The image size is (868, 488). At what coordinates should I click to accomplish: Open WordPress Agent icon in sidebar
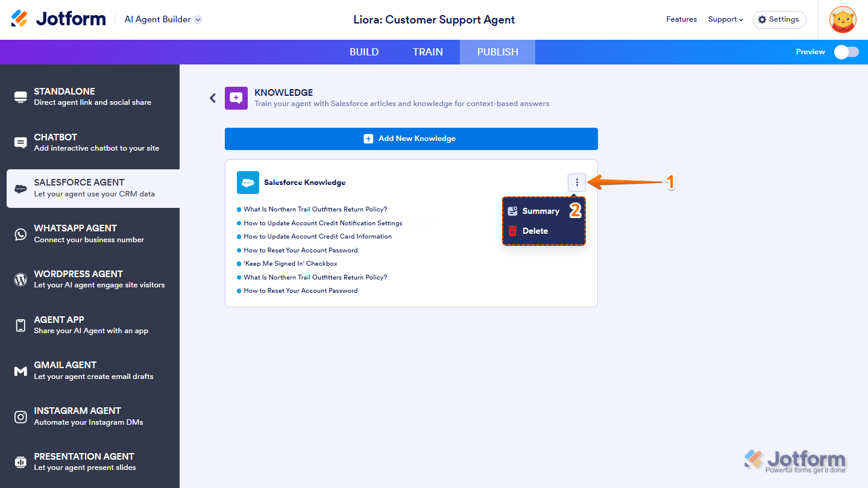pyautogui.click(x=20, y=280)
